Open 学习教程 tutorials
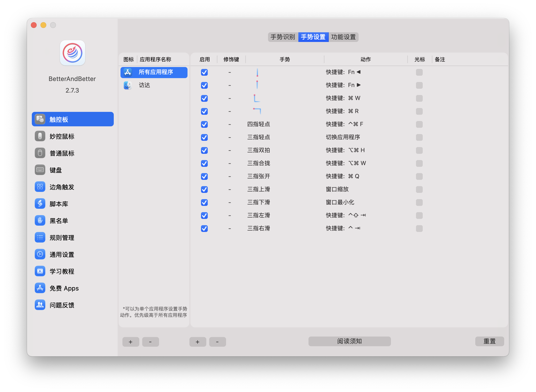 click(62, 271)
